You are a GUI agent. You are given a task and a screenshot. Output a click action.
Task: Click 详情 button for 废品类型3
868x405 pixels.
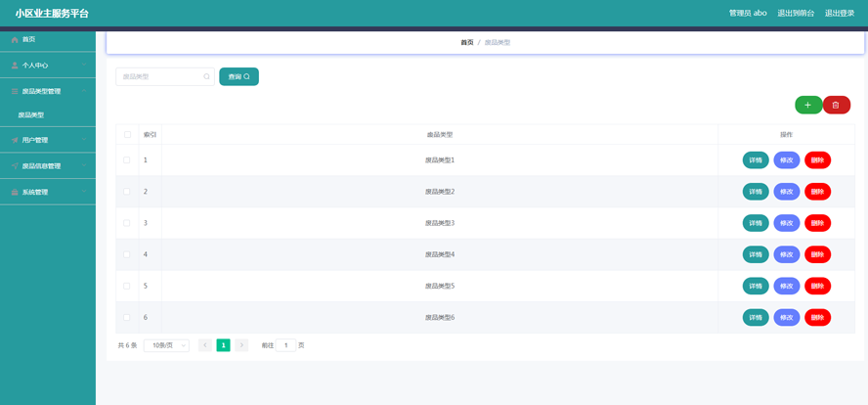[756, 223]
